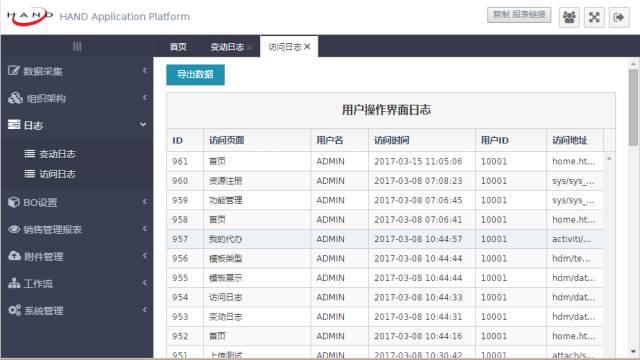
Task: Click the 工作流 hierarchy icon
Action: tap(14, 283)
